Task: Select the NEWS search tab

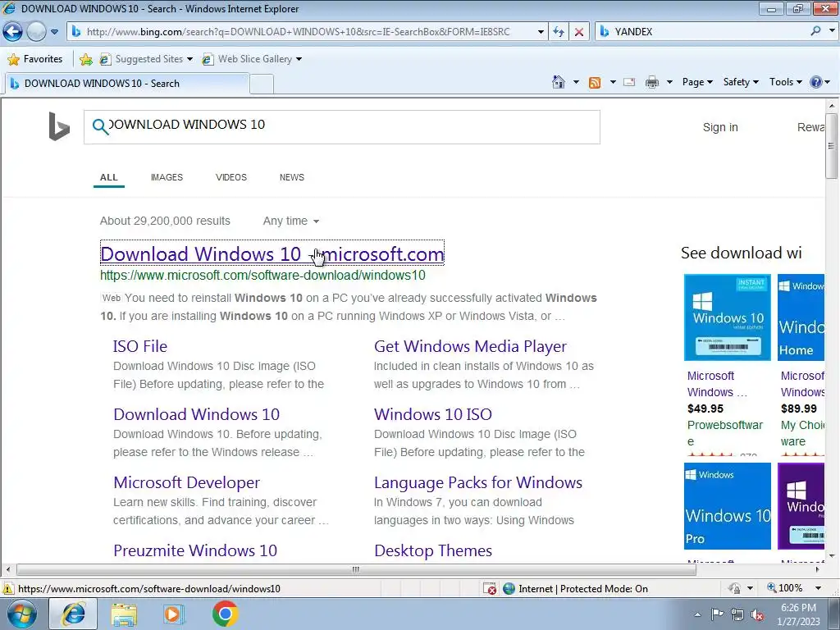Action: (x=291, y=177)
